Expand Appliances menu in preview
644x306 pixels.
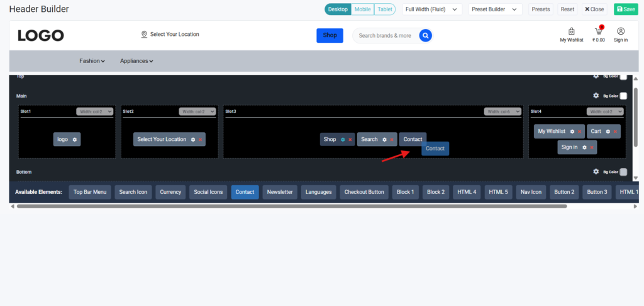(x=136, y=61)
